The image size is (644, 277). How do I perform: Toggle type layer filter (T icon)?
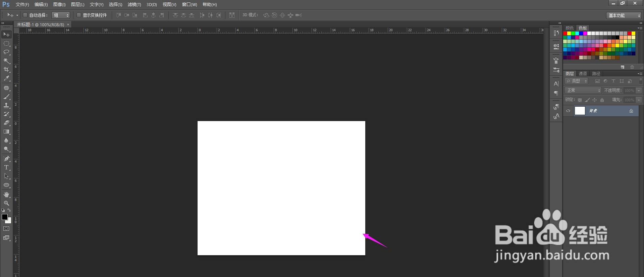tap(613, 81)
